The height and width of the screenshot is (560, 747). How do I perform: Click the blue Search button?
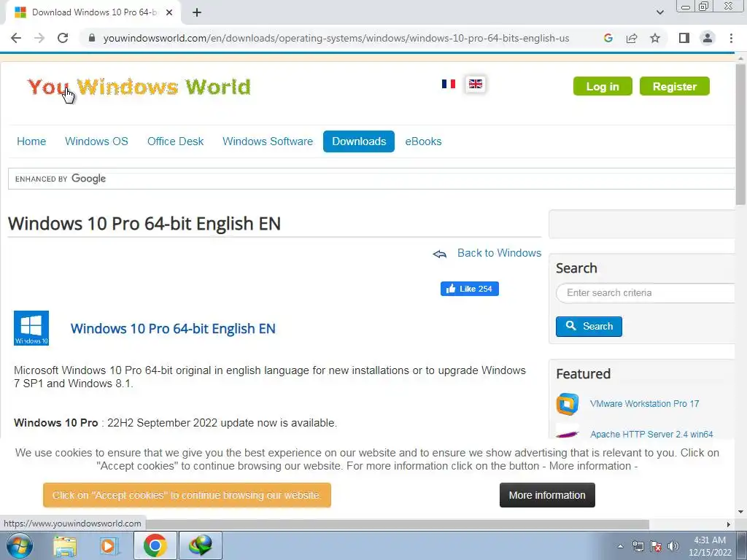tap(589, 326)
